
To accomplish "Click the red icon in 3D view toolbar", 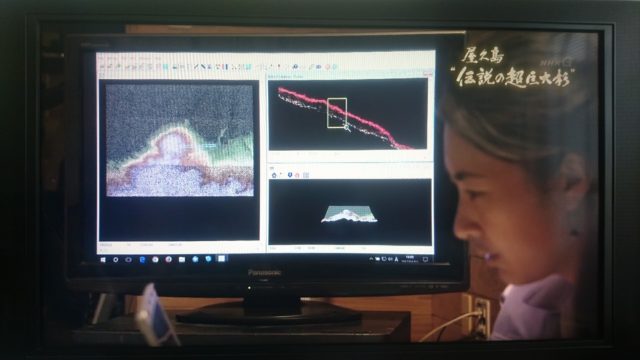I will tap(298, 175).
